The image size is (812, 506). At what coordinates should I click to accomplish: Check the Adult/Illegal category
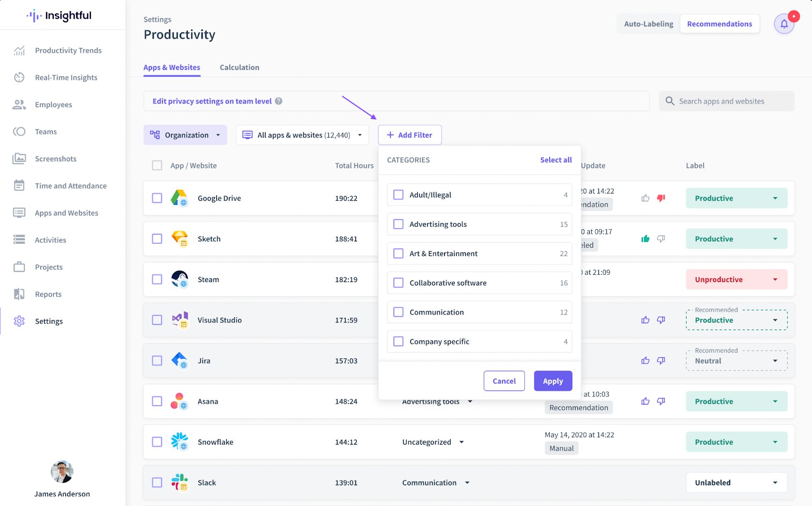click(x=398, y=195)
